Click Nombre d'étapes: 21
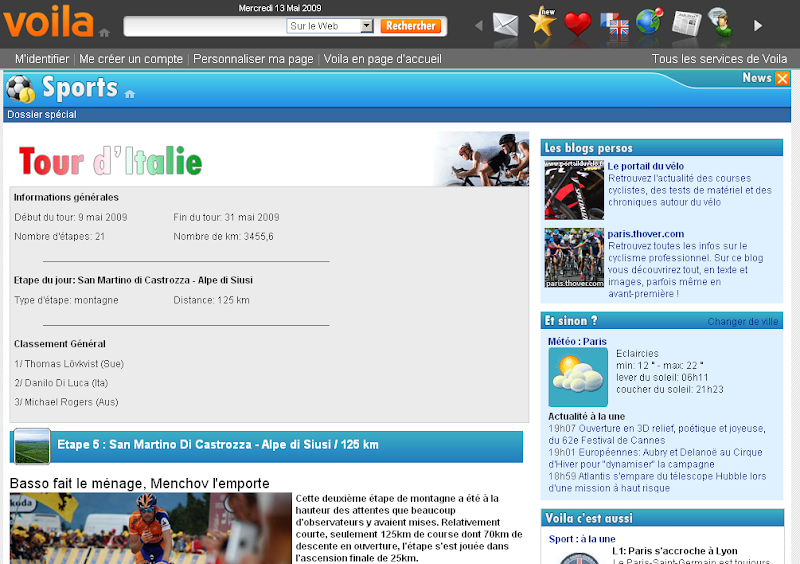 (x=60, y=237)
